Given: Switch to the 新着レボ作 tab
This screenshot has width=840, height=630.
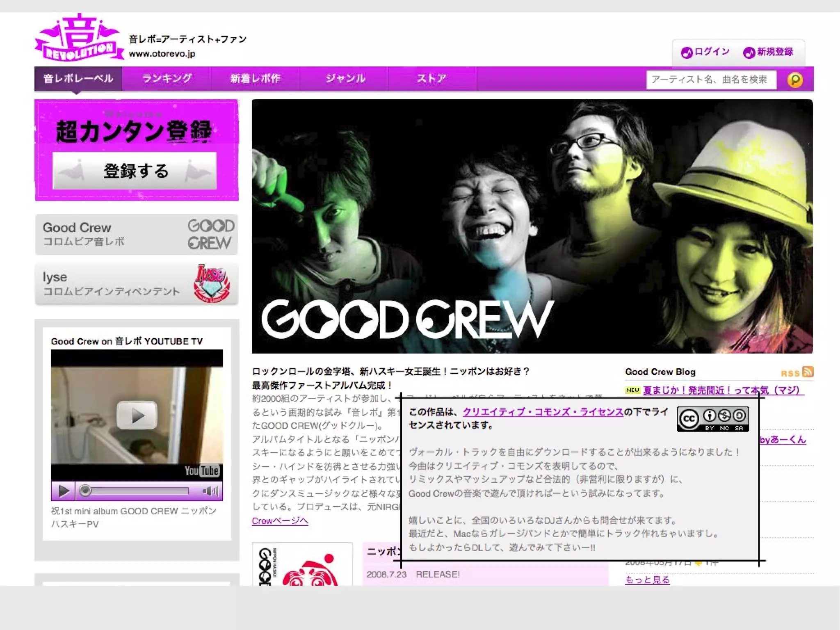Looking at the screenshot, I should pyautogui.click(x=255, y=79).
